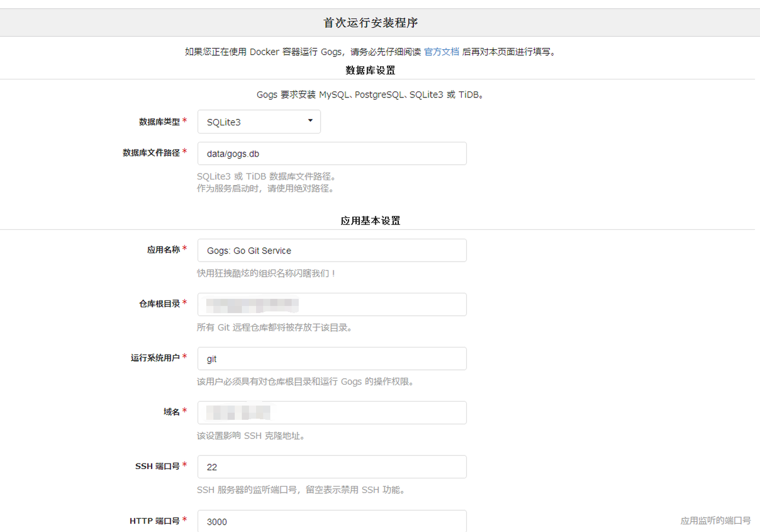The width and height of the screenshot is (760, 532).
Task: Click the 首次运行安装程序 header text
Action: click(370, 22)
